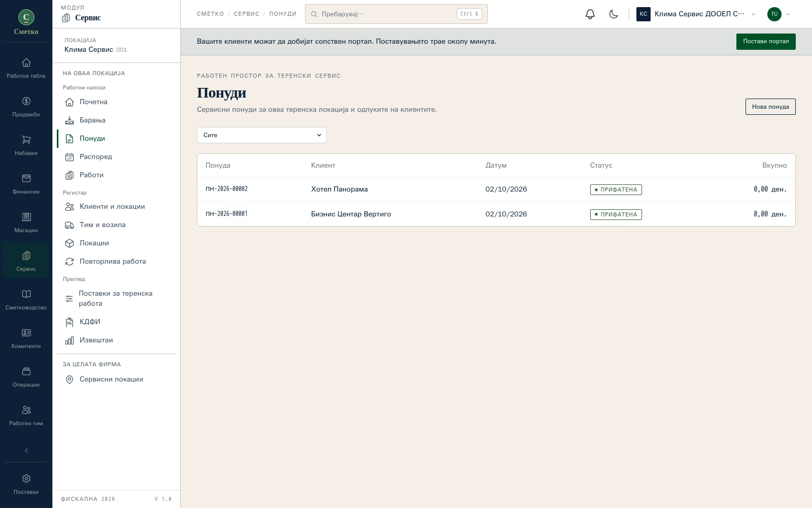Click the Сметко logo
Screen dimensions: 812x508
(x=26, y=22)
